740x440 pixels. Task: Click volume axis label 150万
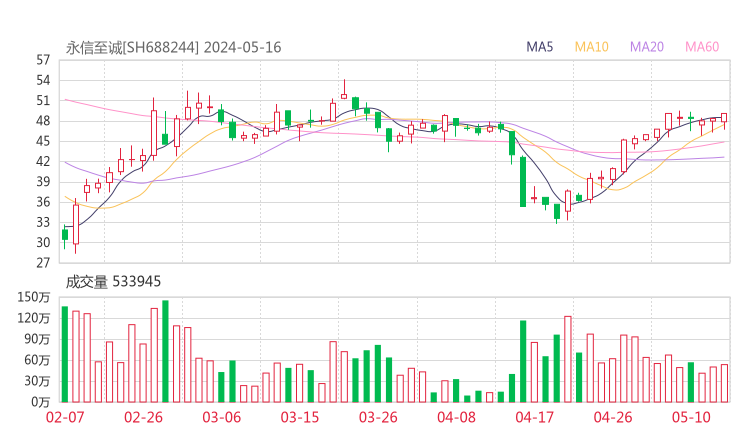coord(34,297)
